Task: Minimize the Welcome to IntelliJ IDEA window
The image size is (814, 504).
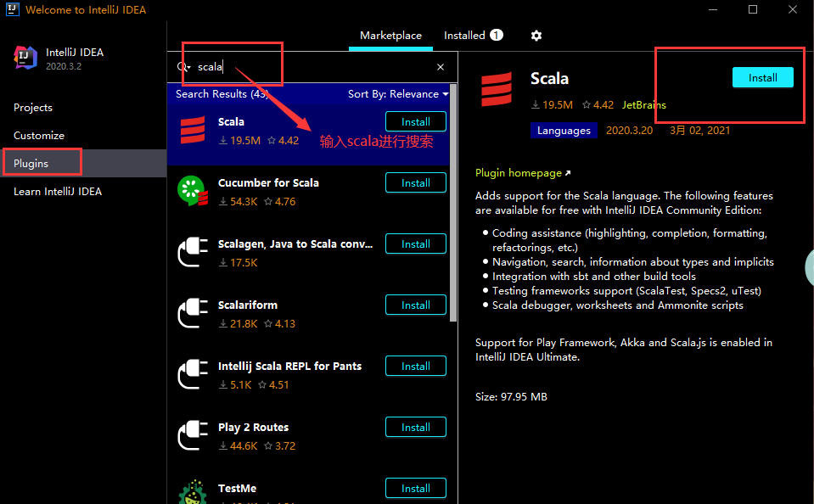Action: click(x=713, y=9)
